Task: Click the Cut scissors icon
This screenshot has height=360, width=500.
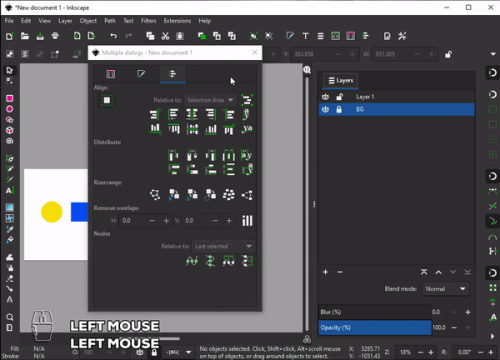Action: [165, 36]
